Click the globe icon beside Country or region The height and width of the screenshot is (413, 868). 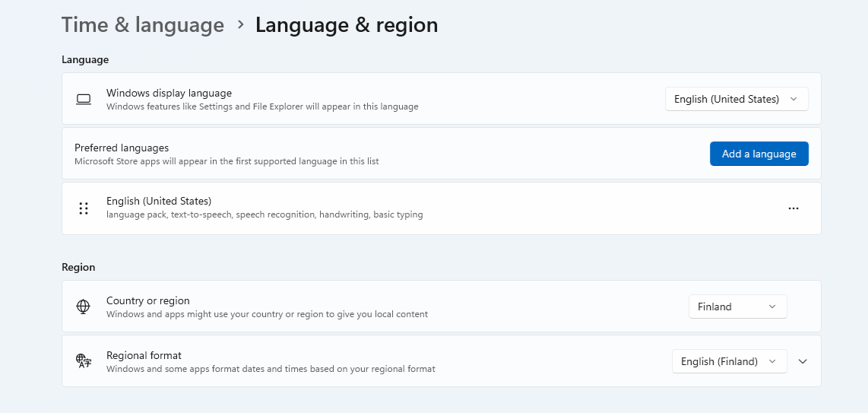point(84,307)
